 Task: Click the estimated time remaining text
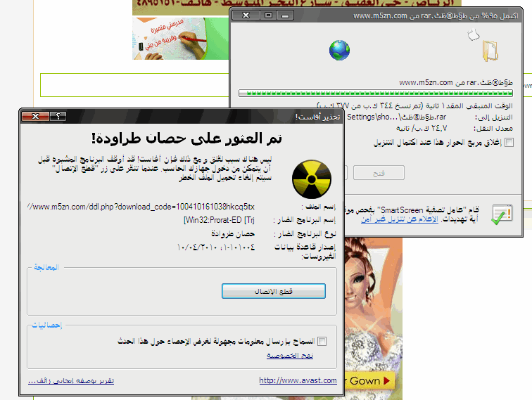[x=414, y=105]
